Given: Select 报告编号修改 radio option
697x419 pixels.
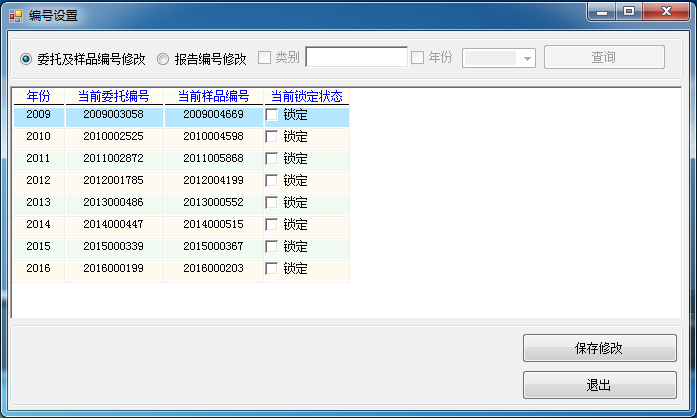Looking at the screenshot, I should pyautogui.click(x=164, y=59).
